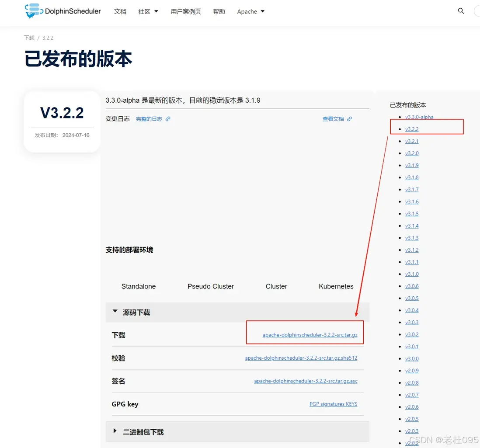Screen dimensions: 480x448
Task: Select version v3.1.0 in list
Action: pos(412,274)
